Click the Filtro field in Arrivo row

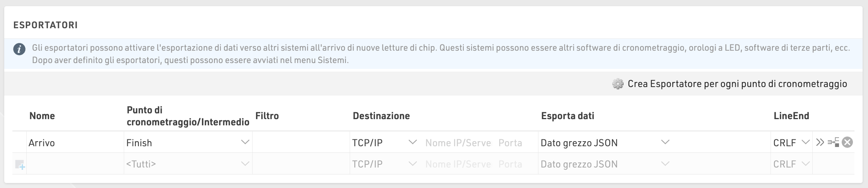coord(301,143)
